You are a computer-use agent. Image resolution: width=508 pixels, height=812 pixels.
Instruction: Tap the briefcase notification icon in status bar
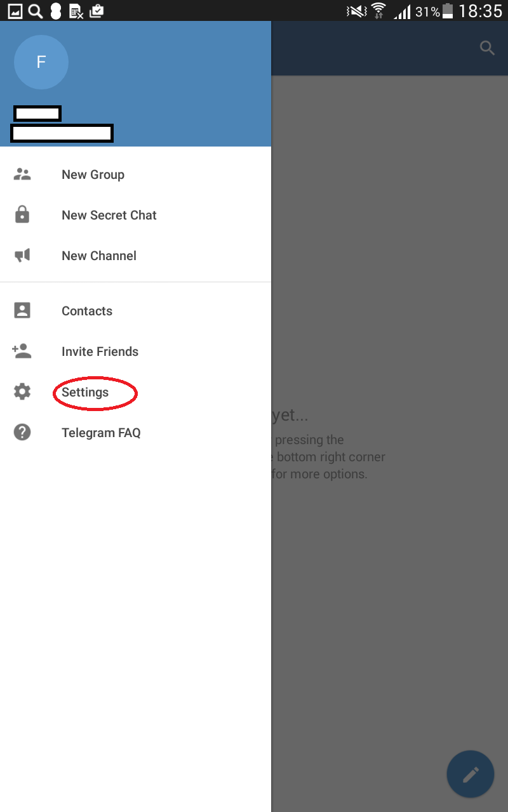coord(97,11)
